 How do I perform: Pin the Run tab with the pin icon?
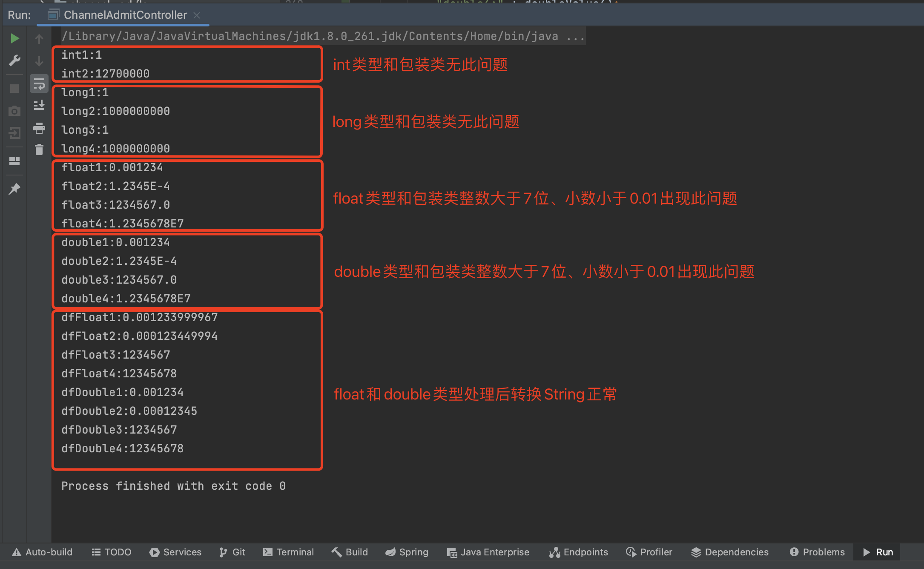click(14, 189)
